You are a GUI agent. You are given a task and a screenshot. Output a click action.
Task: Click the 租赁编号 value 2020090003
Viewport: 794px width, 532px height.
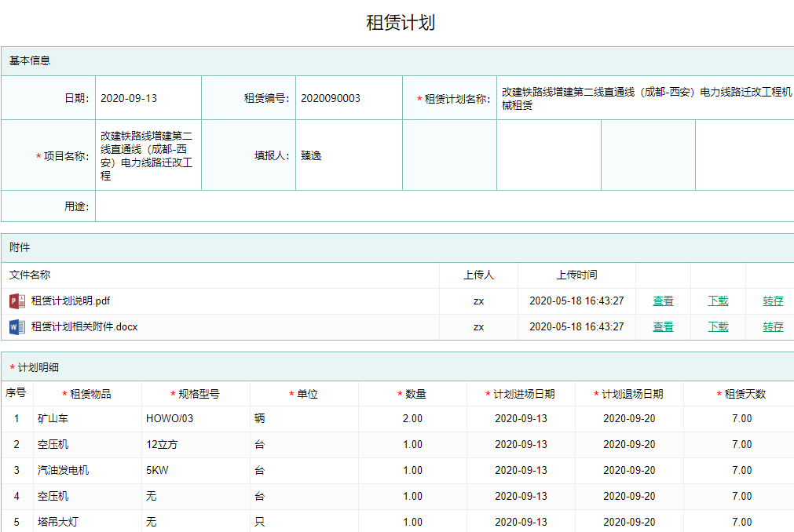[349, 98]
